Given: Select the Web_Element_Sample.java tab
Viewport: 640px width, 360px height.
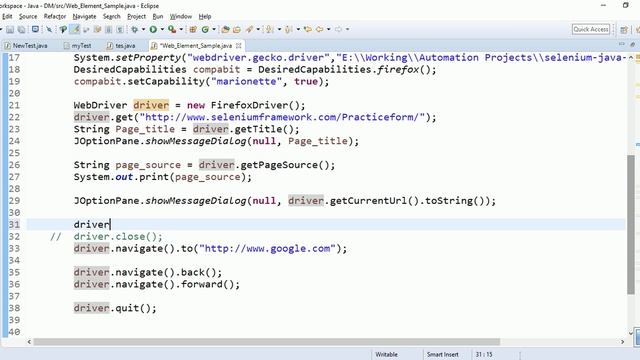Looking at the screenshot, I should [195, 46].
